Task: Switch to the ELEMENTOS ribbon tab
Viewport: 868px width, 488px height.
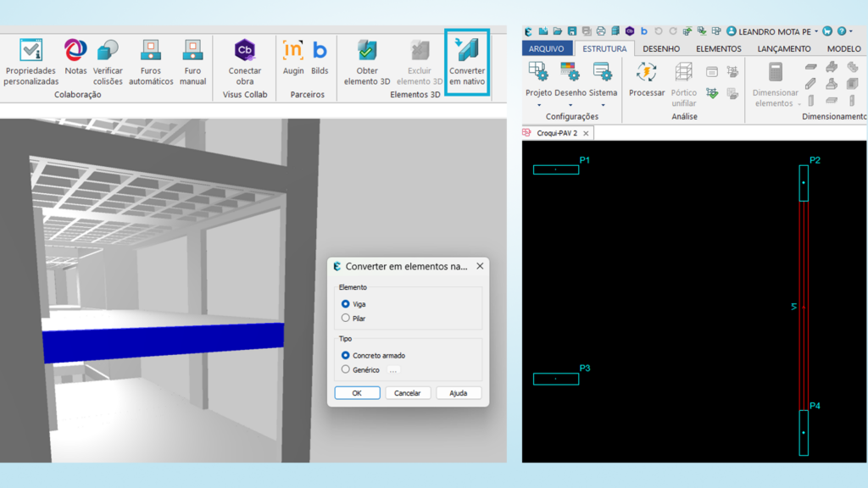Action: (718, 49)
